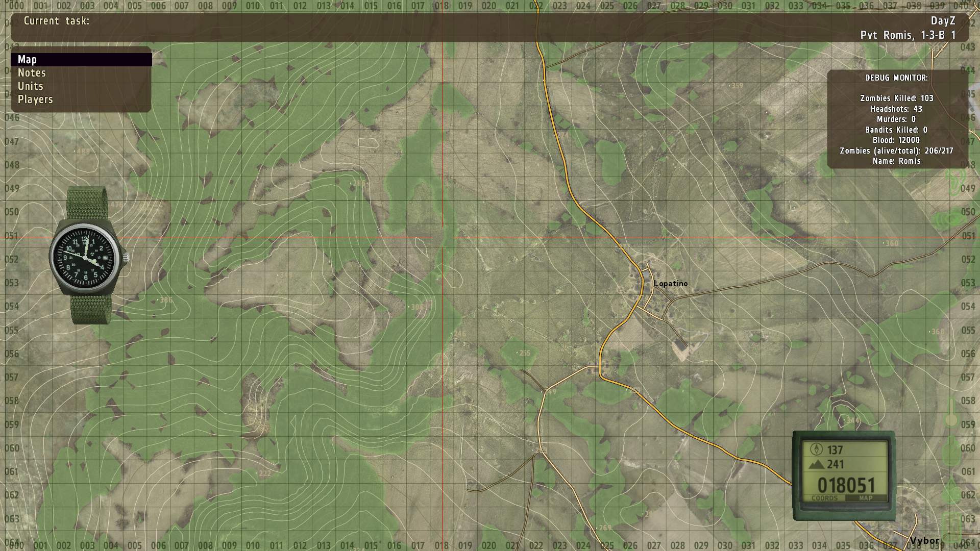Click the GPS altitude mountain icon
Screen dimensions: 980x551
(817, 464)
